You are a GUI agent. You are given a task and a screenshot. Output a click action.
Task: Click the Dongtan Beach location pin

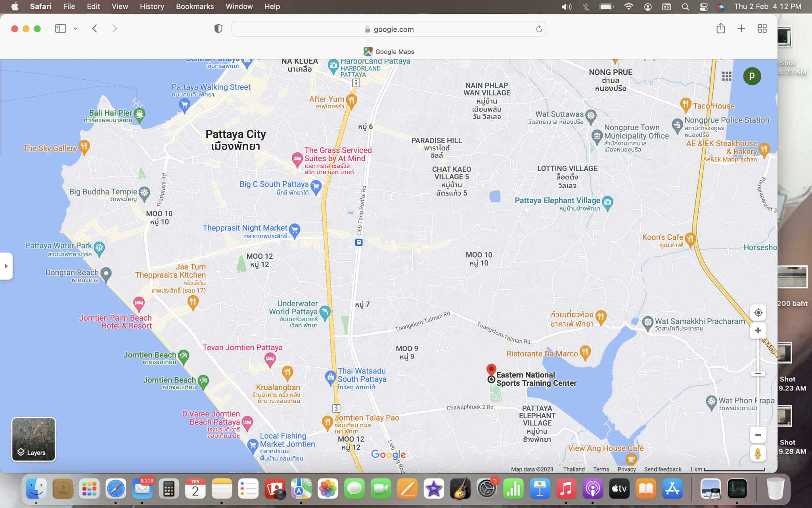click(106, 274)
